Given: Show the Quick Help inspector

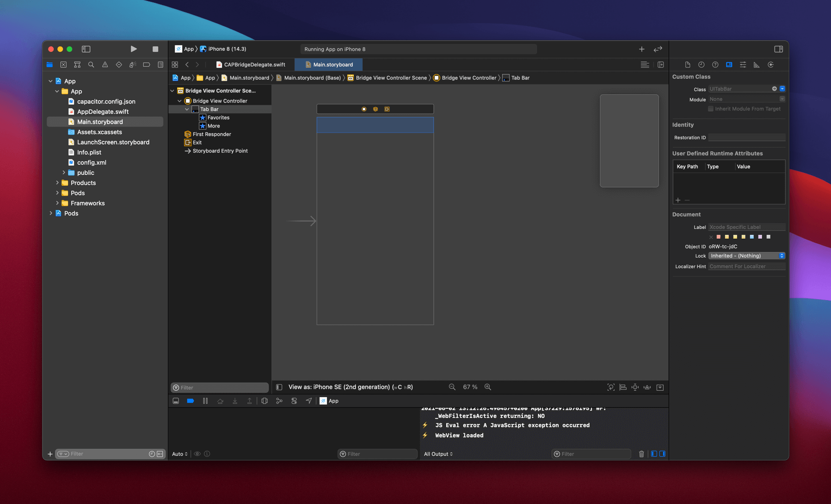Looking at the screenshot, I should [715, 65].
